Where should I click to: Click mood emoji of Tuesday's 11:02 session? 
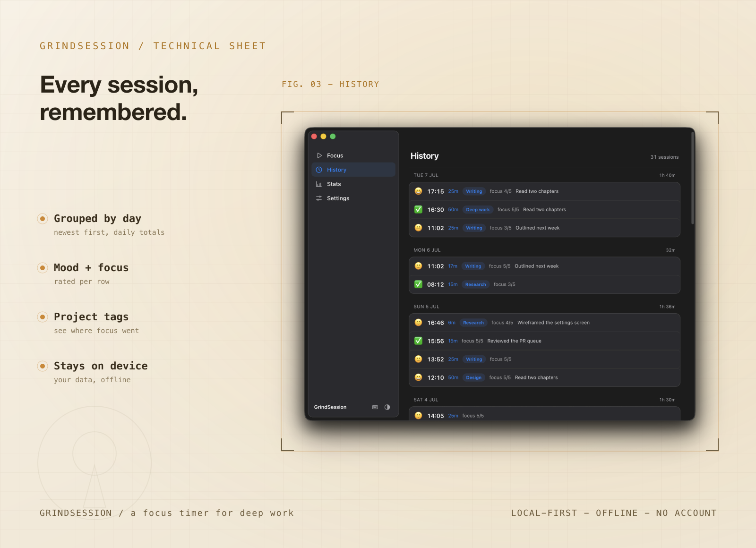(x=418, y=228)
